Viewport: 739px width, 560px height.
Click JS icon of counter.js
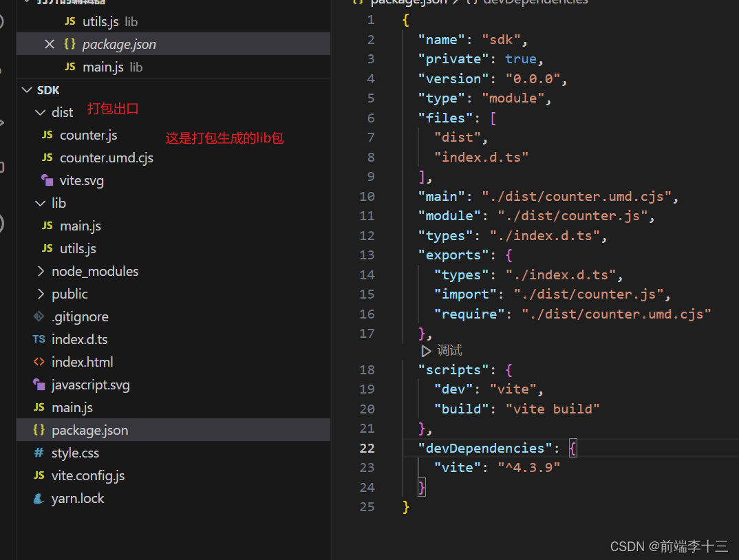(x=47, y=135)
